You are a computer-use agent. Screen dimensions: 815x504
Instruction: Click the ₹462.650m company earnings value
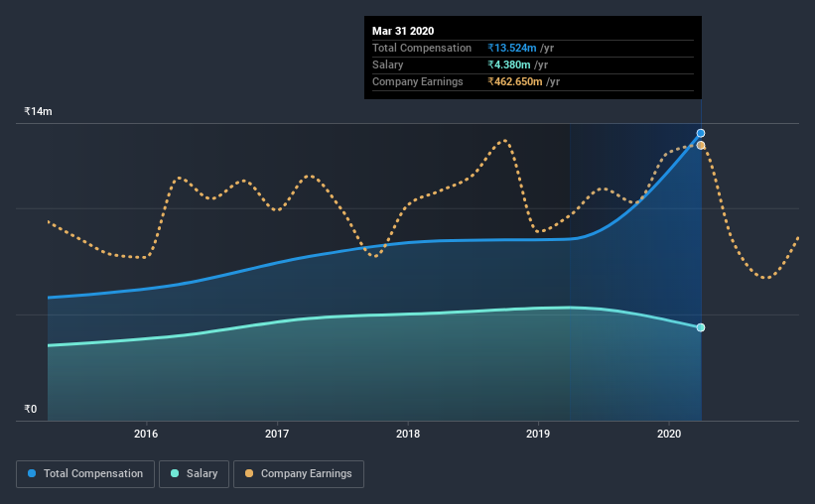click(515, 81)
